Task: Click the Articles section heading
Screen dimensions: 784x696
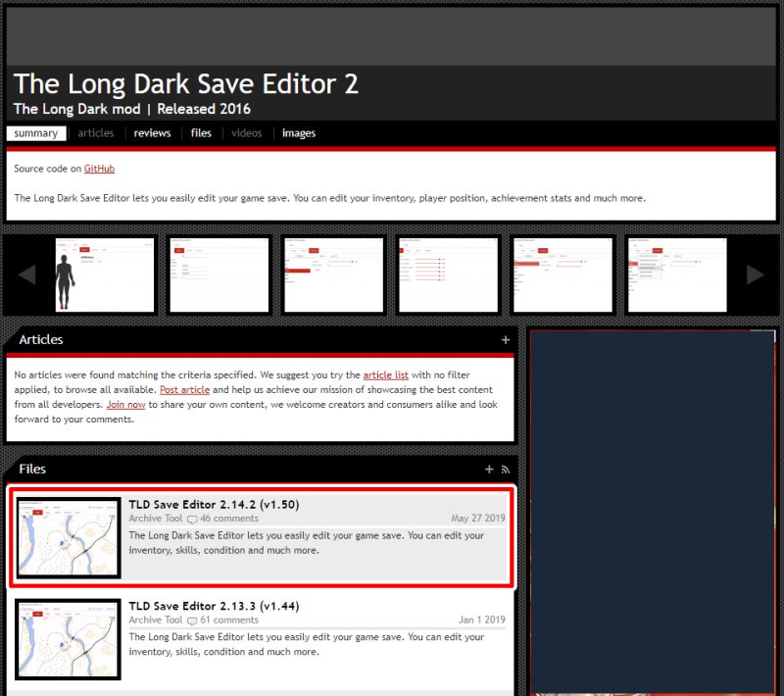Action: (x=41, y=339)
